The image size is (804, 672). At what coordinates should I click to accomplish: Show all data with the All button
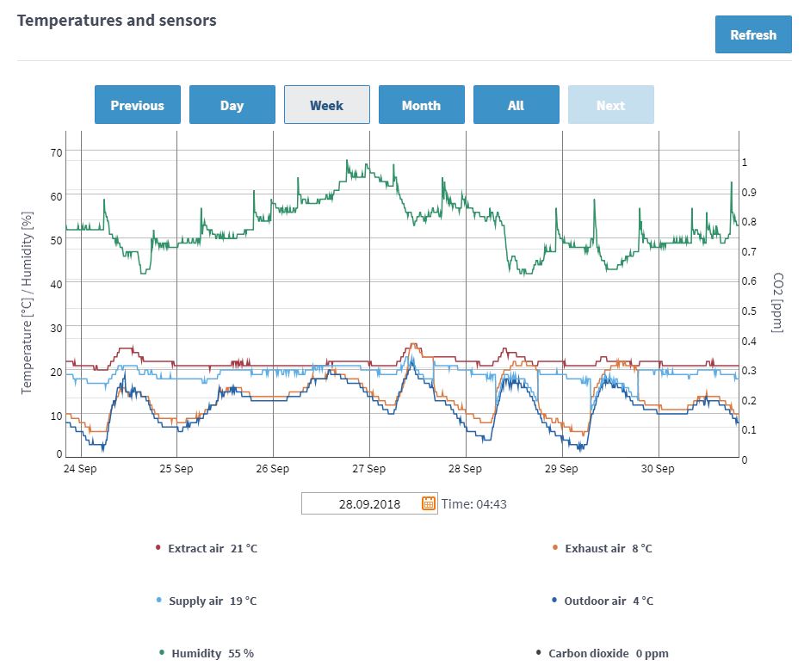click(516, 104)
